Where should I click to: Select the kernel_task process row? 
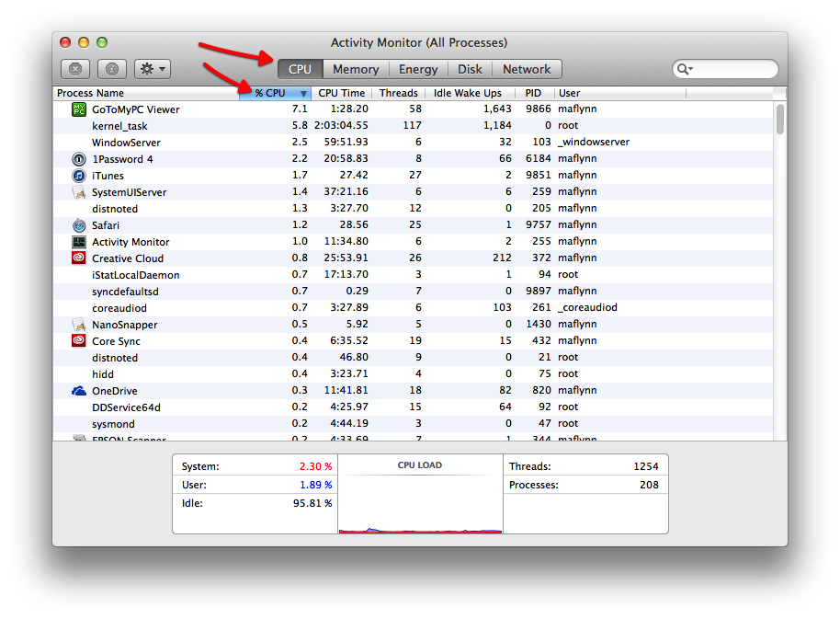point(413,126)
